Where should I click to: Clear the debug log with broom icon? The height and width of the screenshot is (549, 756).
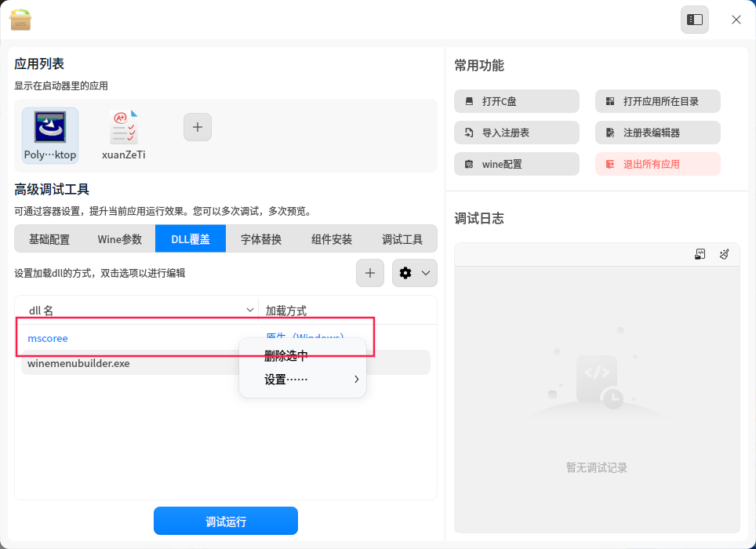tap(724, 254)
